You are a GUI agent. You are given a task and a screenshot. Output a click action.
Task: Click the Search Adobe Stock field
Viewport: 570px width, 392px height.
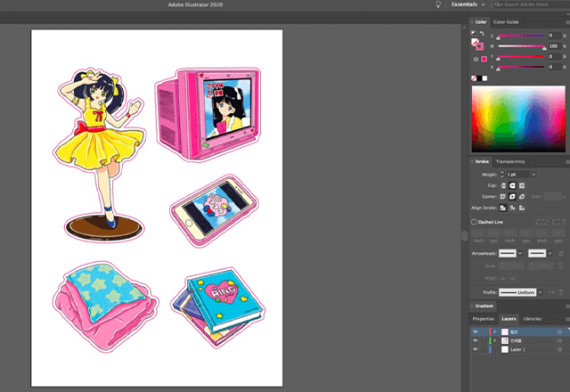pos(532,4)
